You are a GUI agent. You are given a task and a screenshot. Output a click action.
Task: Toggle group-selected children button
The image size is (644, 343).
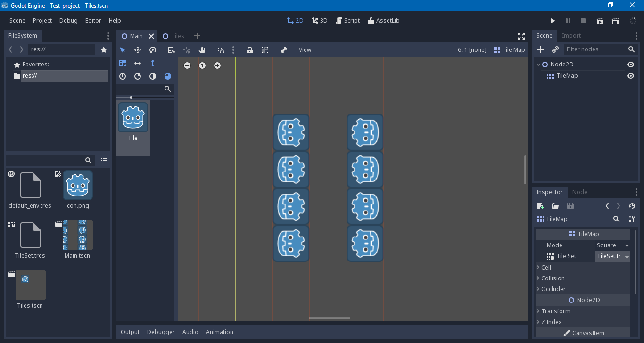tap(265, 50)
